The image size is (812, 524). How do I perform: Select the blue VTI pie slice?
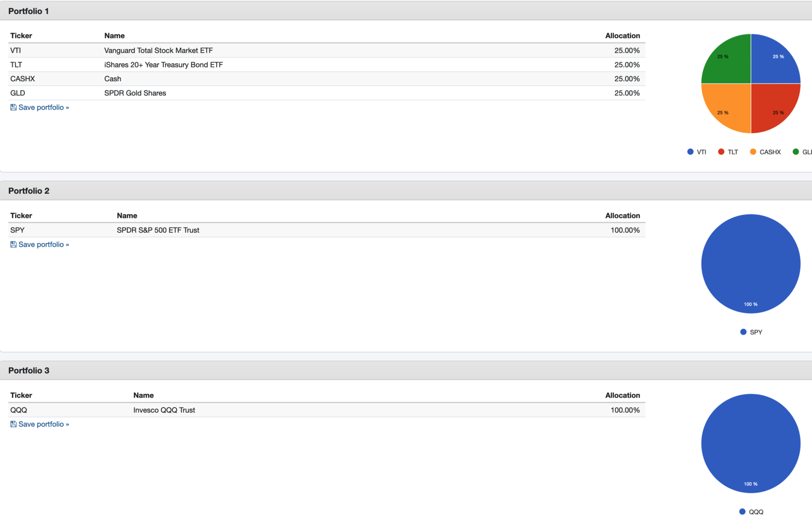[x=774, y=60]
